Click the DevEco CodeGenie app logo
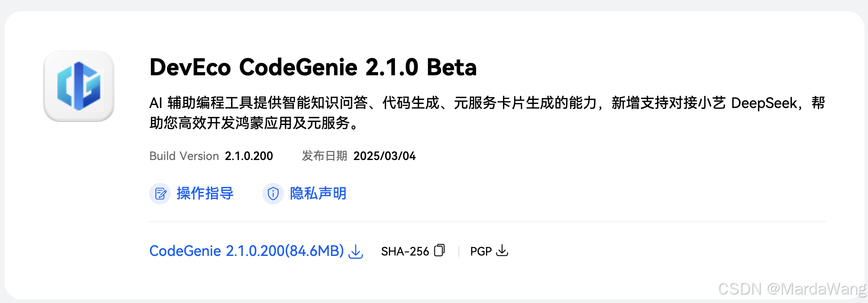This screenshot has width=868, height=303. tap(79, 86)
